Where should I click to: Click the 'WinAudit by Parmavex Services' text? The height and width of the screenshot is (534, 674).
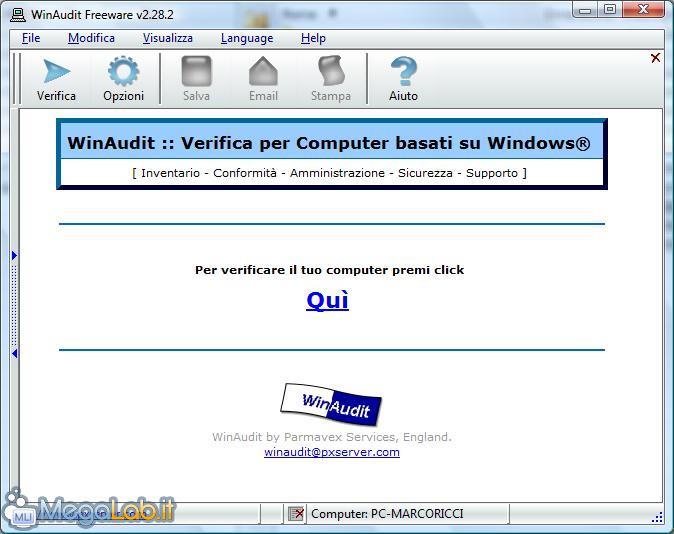[x=332, y=437]
